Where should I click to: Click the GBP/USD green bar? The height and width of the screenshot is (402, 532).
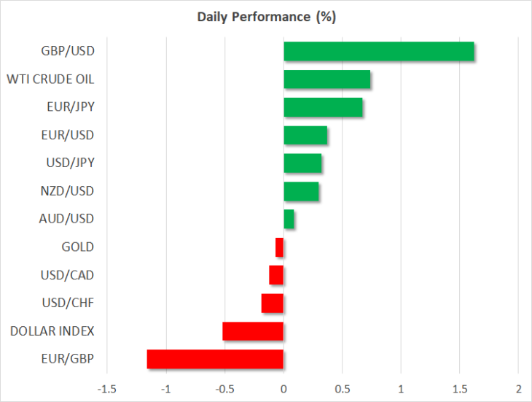379,51
